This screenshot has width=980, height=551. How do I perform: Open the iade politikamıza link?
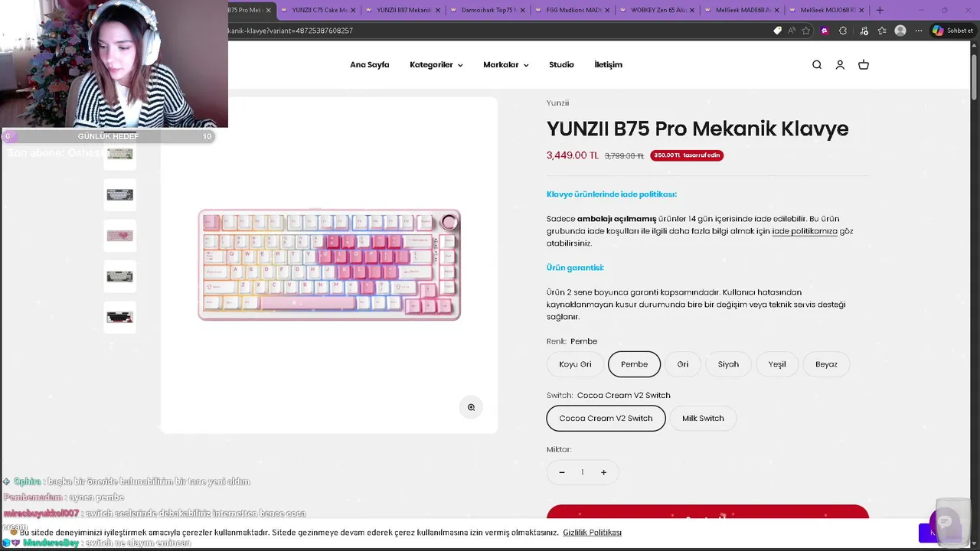click(804, 231)
